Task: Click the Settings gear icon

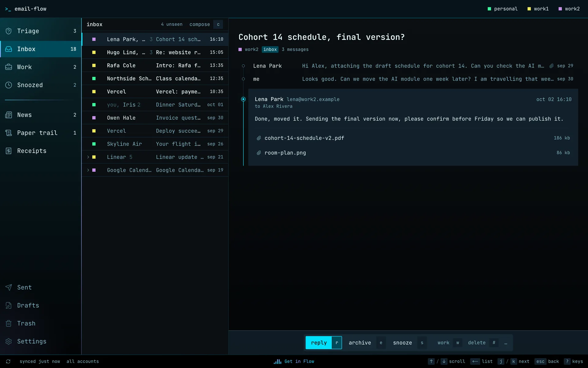Action: 9,341
